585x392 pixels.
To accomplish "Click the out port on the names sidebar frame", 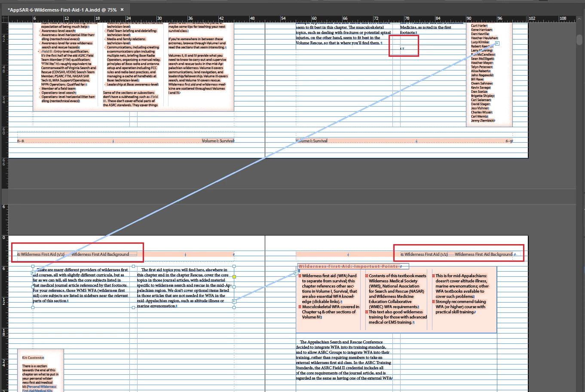I will pyautogui.click(x=497, y=43).
